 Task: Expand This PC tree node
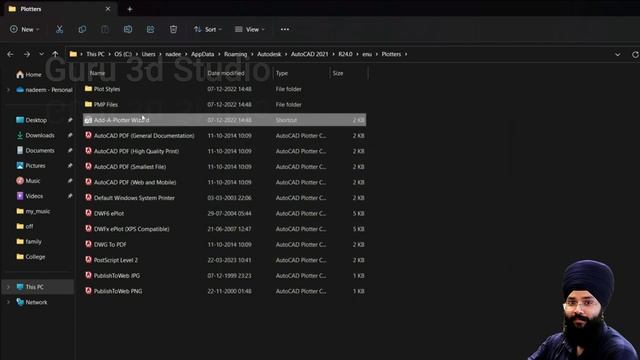(x=8, y=287)
